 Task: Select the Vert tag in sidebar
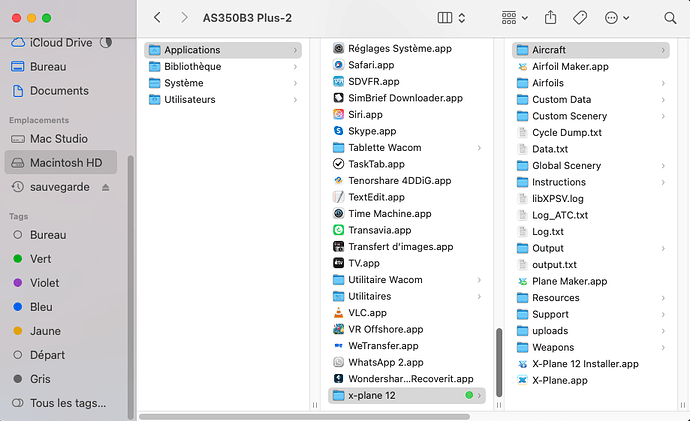(x=41, y=259)
